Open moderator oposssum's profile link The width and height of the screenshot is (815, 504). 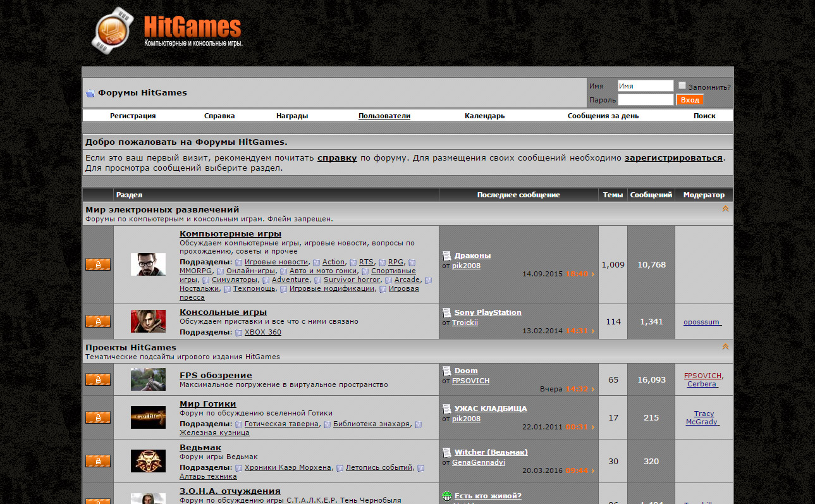(x=702, y=322)
